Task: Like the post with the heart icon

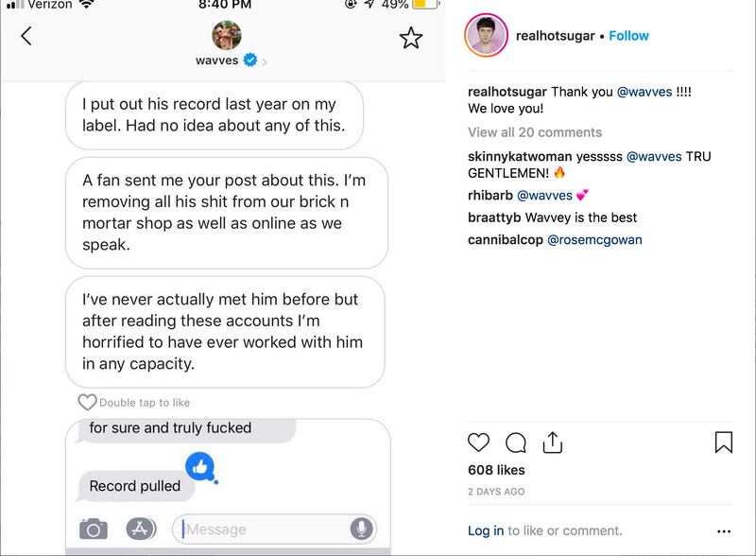Action: click(x=479, y=443)
